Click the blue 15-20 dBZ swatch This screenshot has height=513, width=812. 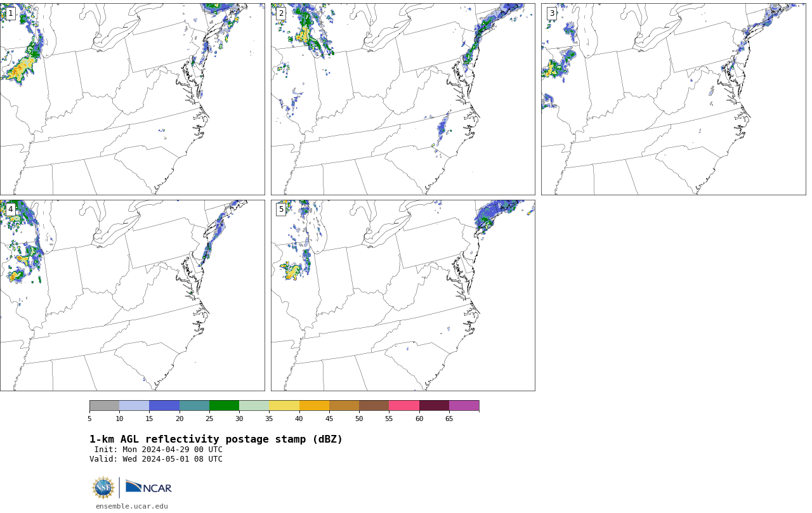click(x=164, y=406)
